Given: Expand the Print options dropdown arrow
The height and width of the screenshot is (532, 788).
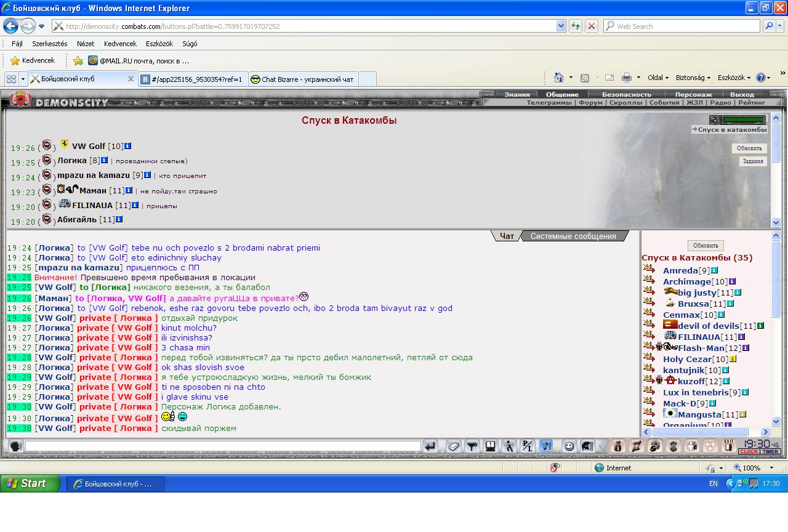Looking at the screenshot, I should pyautogui.click(x=638, y=78).
